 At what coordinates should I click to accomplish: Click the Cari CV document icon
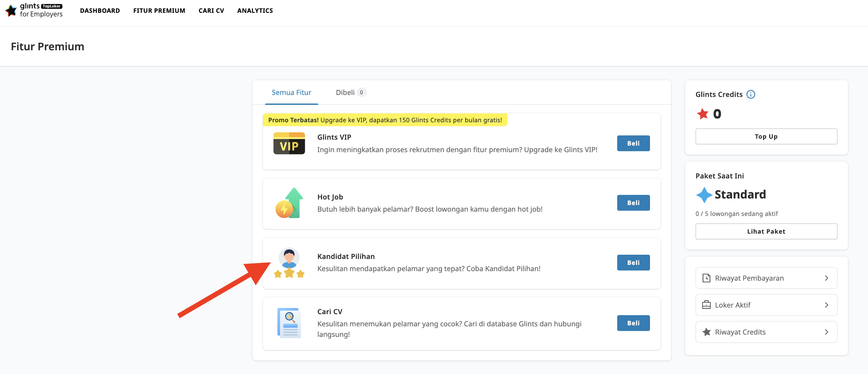click(289, 323)
